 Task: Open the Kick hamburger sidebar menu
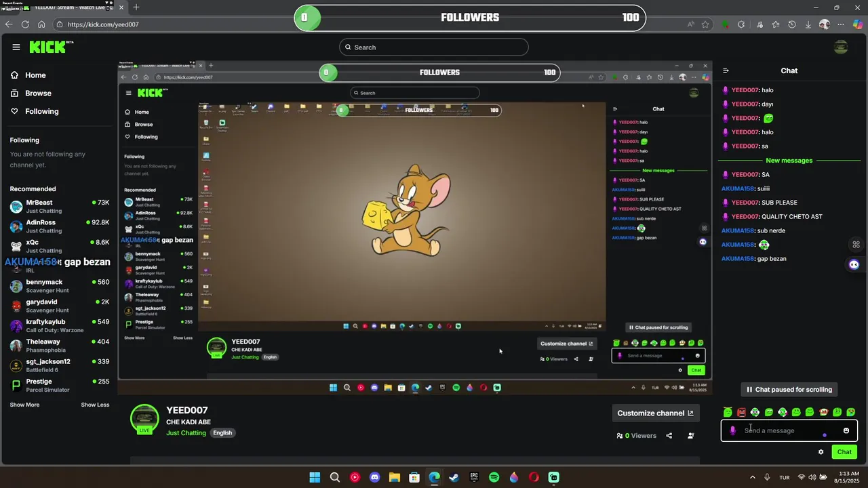point(16,47)
